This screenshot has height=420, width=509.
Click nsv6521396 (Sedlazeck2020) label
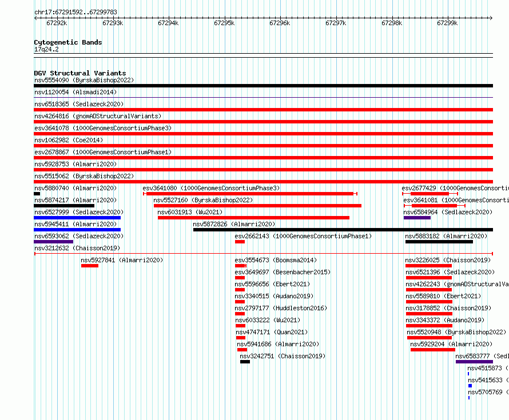point(450,272)
